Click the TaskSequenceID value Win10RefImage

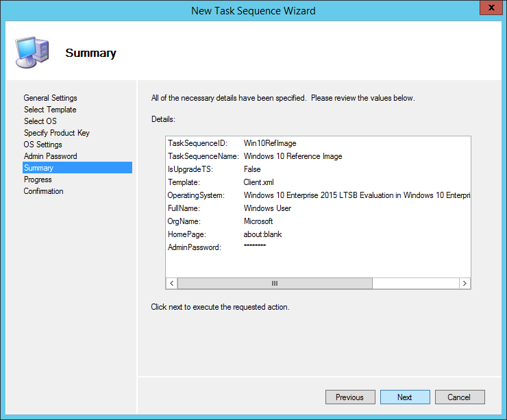coord(269,143)
